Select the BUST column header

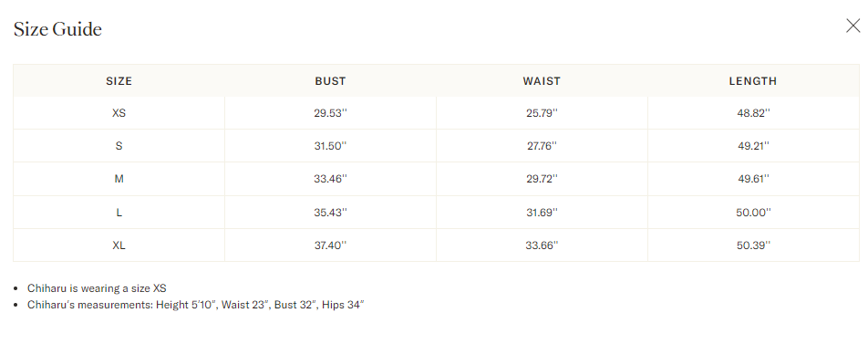point(330,81)
